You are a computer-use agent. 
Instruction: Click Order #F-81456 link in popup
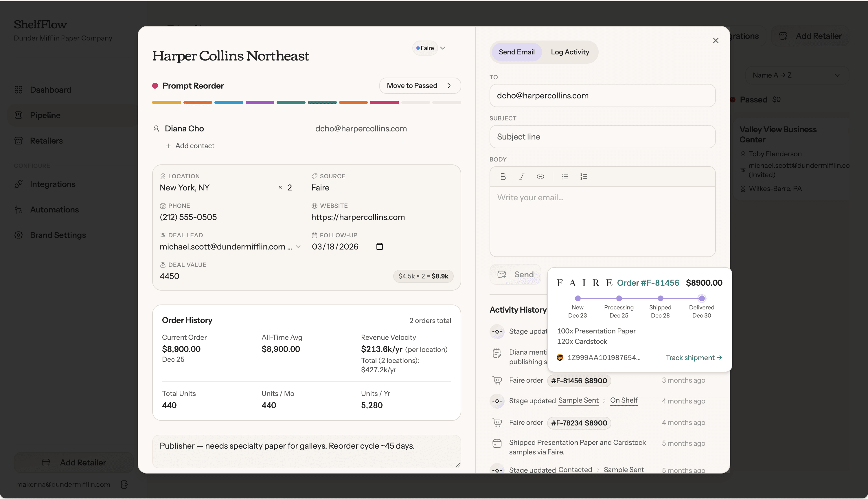648,283
